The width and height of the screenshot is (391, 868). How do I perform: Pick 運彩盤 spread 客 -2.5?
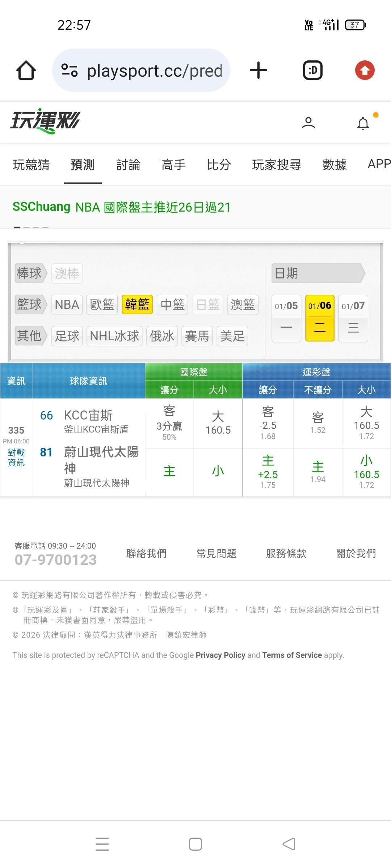coord(268,423)
